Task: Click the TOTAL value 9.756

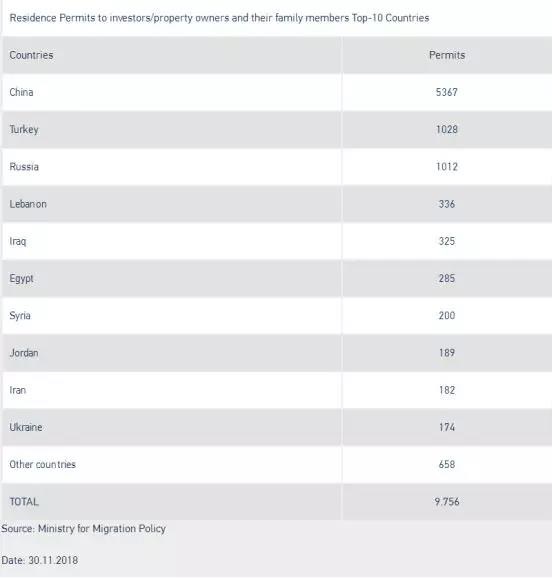Action: 447,502
